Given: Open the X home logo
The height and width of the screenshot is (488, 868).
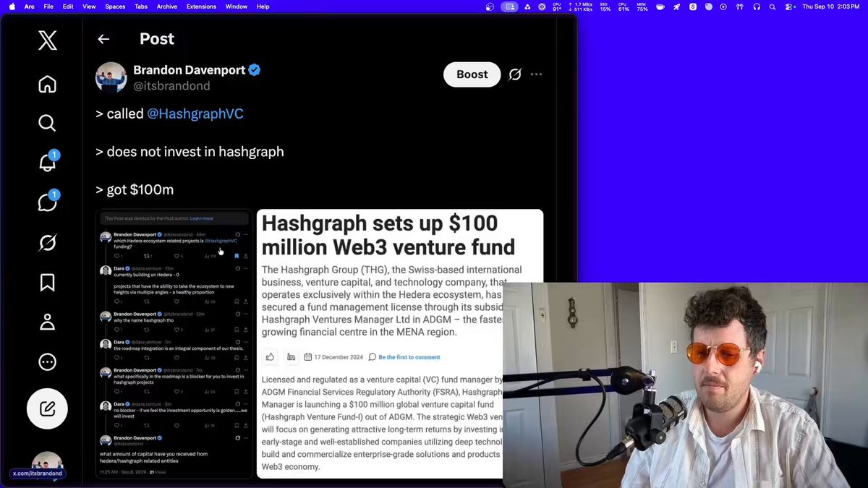Looking at the screenshot, I should coord(47,40).
